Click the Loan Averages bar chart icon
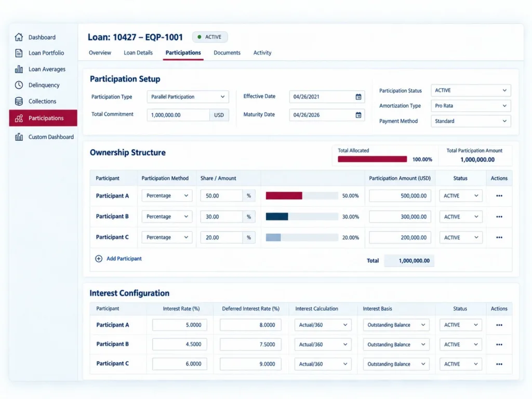This screenshot has width=532, height=399. pos(19,69)
